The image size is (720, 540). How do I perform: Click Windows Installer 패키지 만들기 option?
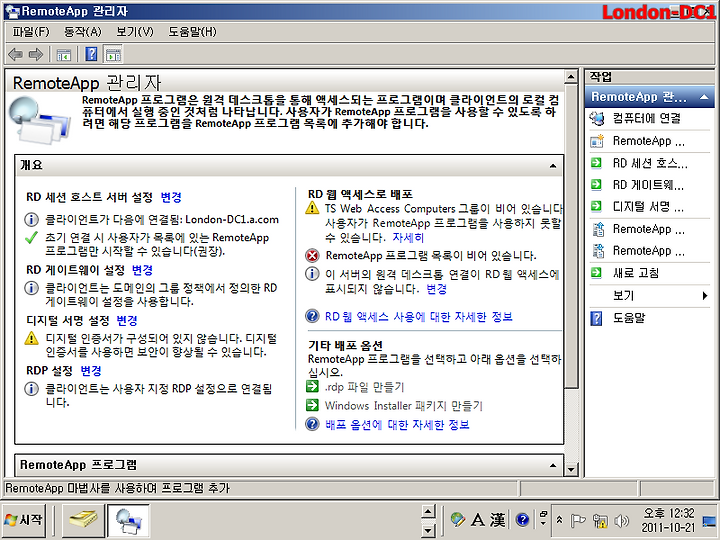pos(404,405)
